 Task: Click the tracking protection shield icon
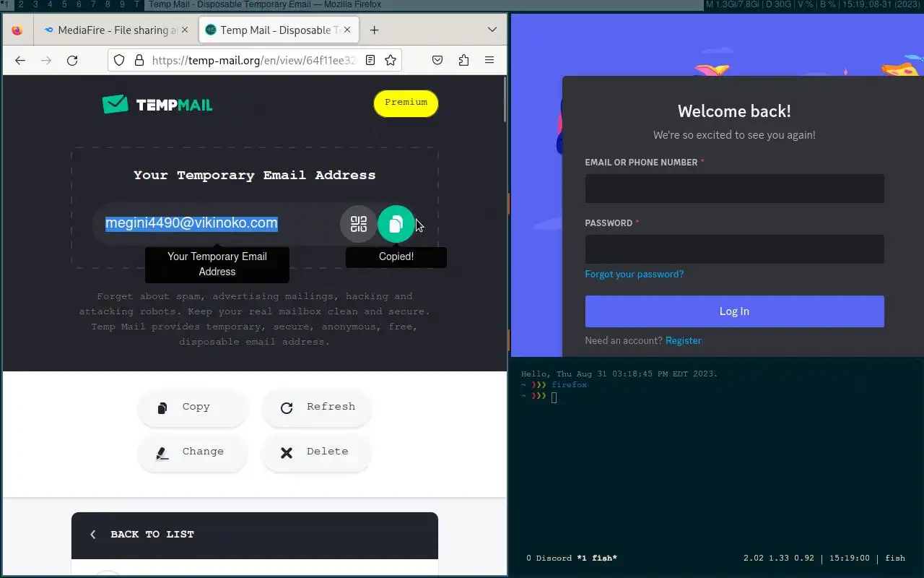tap(120, 61)
